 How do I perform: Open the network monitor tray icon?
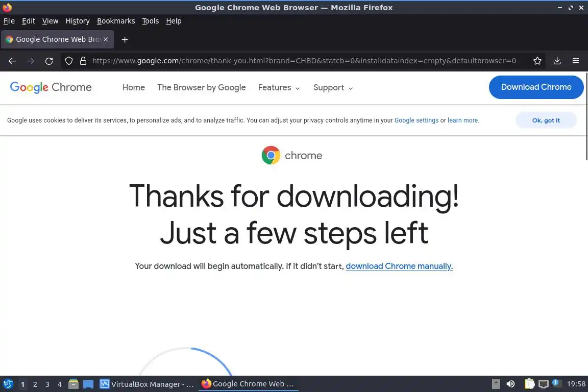[544, 384]
